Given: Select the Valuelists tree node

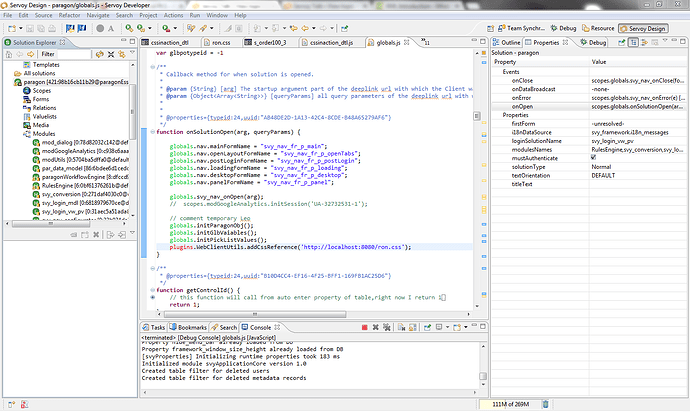Looking at the screenshot, I should (40, 117).
